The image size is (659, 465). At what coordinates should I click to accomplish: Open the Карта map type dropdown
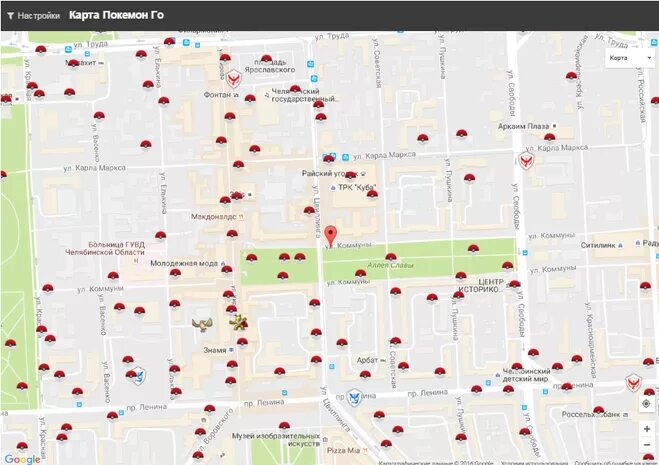[x=630, y=58]
